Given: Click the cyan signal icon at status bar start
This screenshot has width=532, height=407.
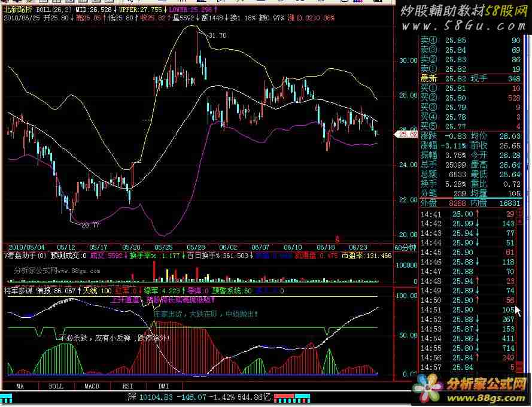Looking at the screenshot, I should pyautogui.click(x=6, y=398).
